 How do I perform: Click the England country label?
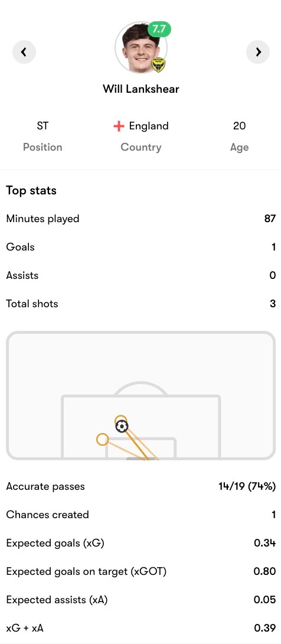(149, 126)
